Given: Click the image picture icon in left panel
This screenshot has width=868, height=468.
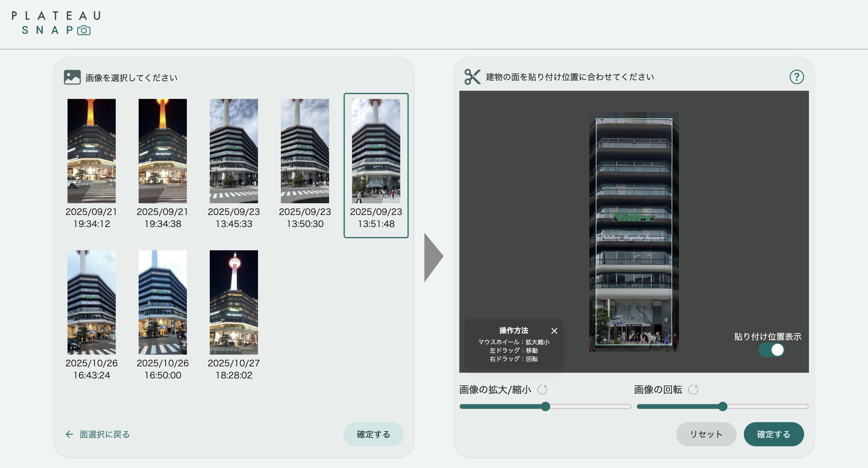Looking at the screenshot, I should tap(72, 77).
